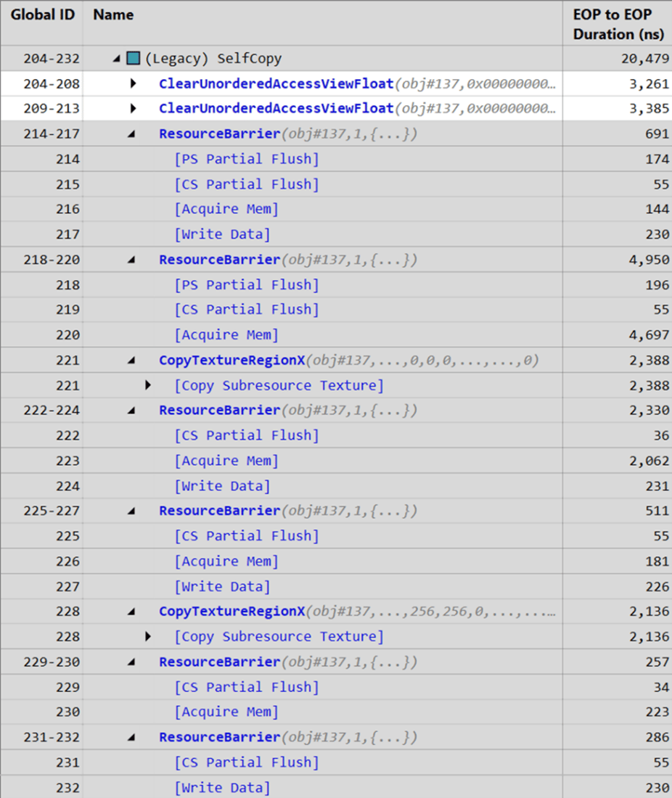Click the Global ID cell 204-232

tap(52, 59)
